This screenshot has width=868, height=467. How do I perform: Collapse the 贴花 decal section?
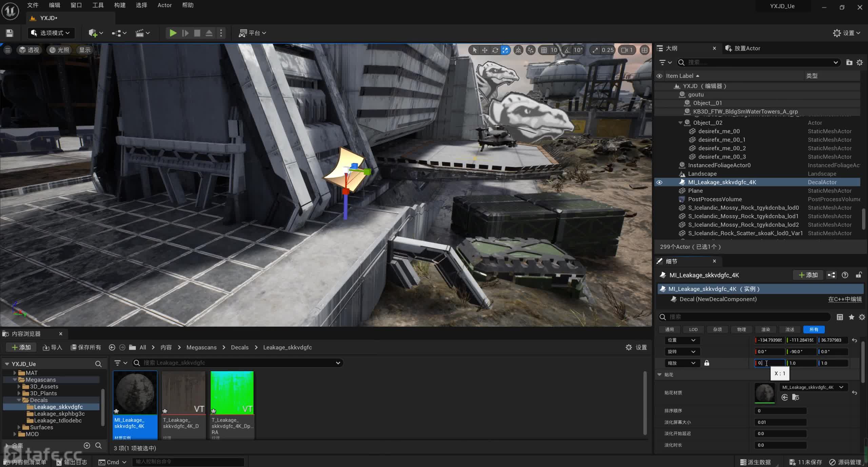point(659,374)
